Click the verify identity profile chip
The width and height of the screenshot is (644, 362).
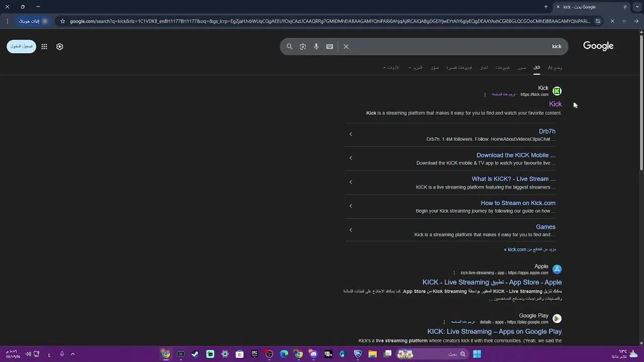pos(33,21)
